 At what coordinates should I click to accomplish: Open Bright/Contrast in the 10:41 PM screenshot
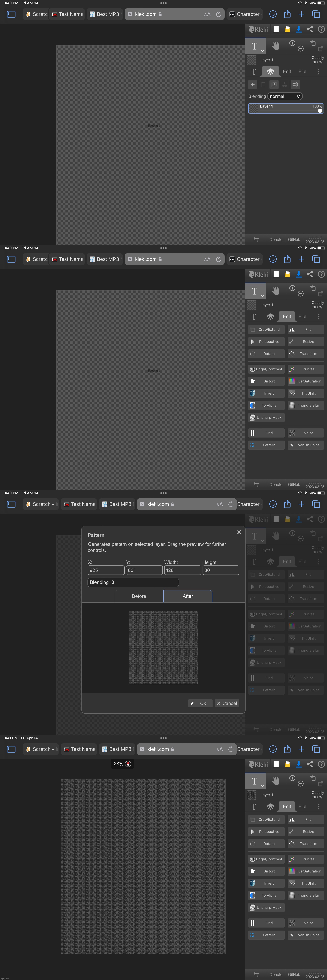[266, 859]
